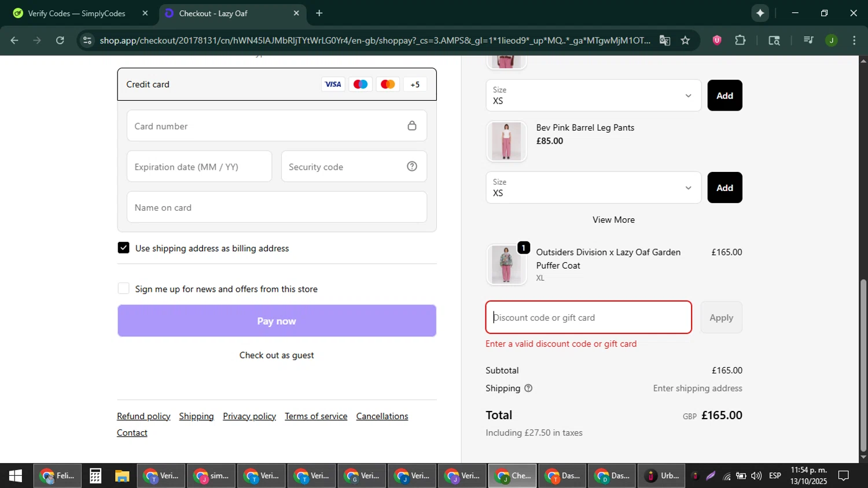This screenshot has width=868, height=488.
Task: Open the Contact link
Action: click(x=132, y=433)
